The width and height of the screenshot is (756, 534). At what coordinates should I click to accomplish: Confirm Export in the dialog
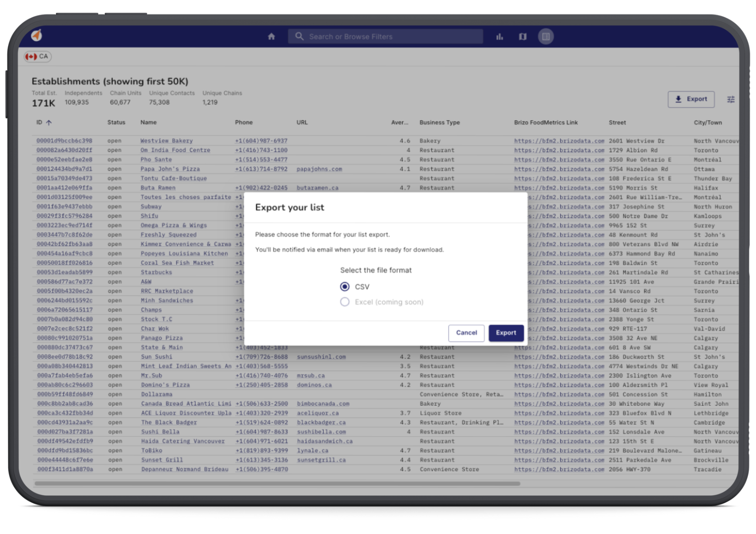(506, 333)
